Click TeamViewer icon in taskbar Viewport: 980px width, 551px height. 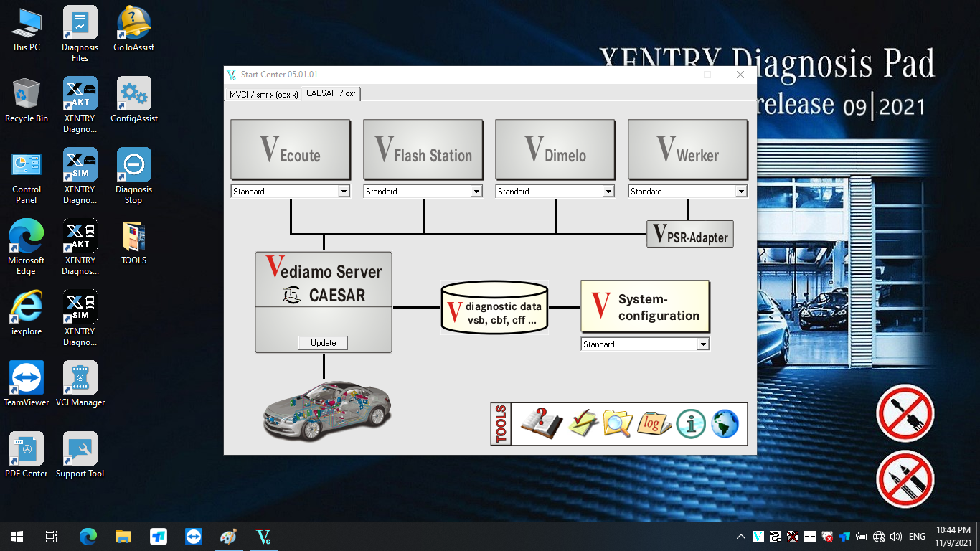(194, 537)
